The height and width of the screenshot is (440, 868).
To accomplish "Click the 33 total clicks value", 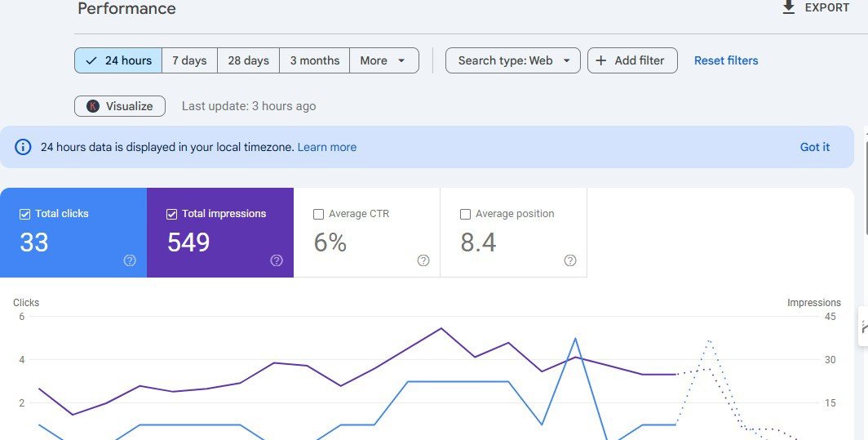I will (x=33, y=242).
